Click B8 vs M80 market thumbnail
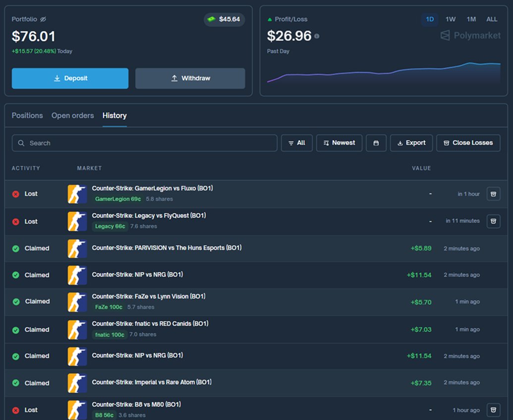Image resolution: width=513 pixels, height=420 pixels. coord(77,410)
